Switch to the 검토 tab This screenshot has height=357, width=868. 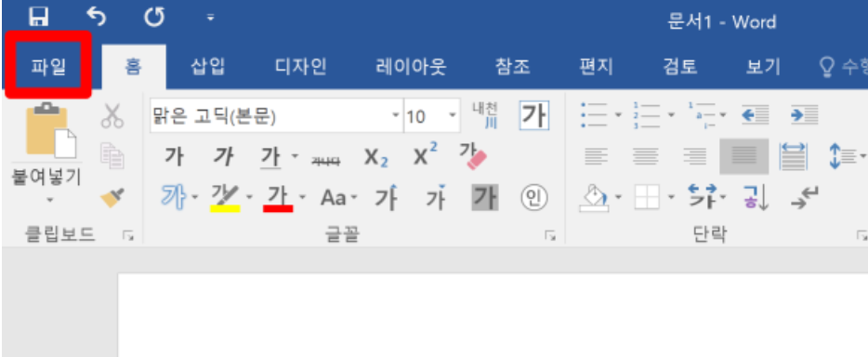(x=679, y=67)
